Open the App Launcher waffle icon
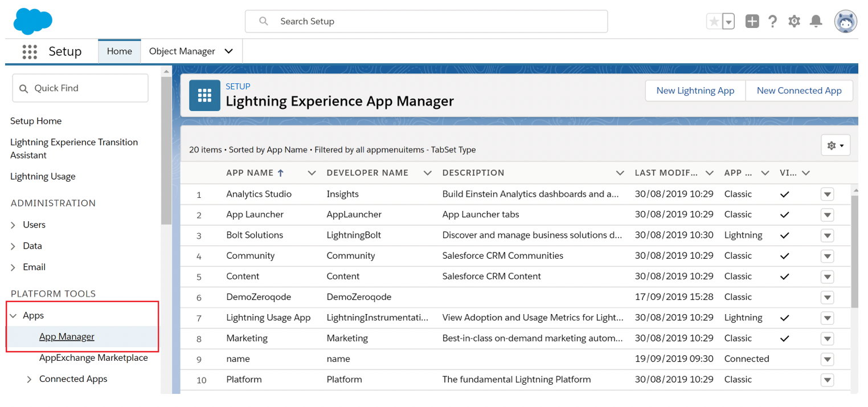The height and width of the screenshot is (407, 868). pyautogui.click(x=30, y=51)
